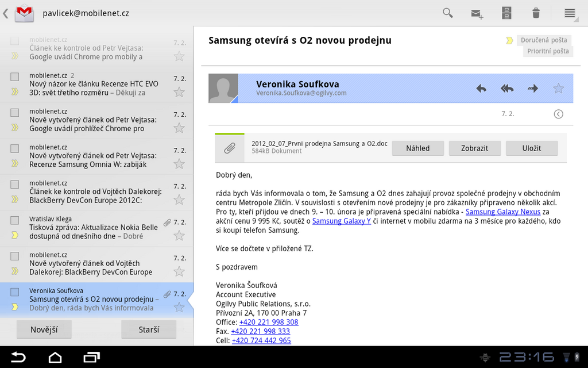This screenshot has height=368, width=588.
Task: Click the Gmail logo at top left
Action: point(23,12)
